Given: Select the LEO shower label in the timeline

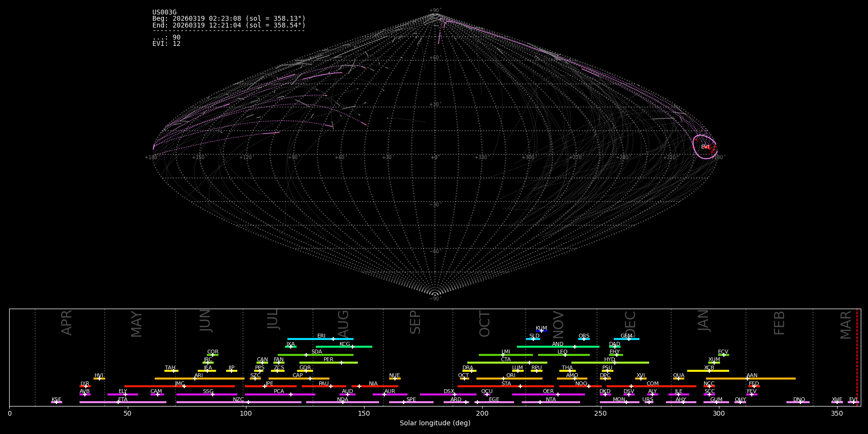Looking at the screenshot, I should click(x=563, y=352).
